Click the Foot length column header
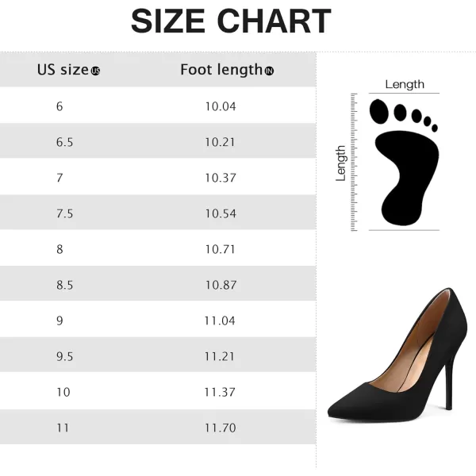The width and height of the screenshot is (476, 476). [221, 70]
